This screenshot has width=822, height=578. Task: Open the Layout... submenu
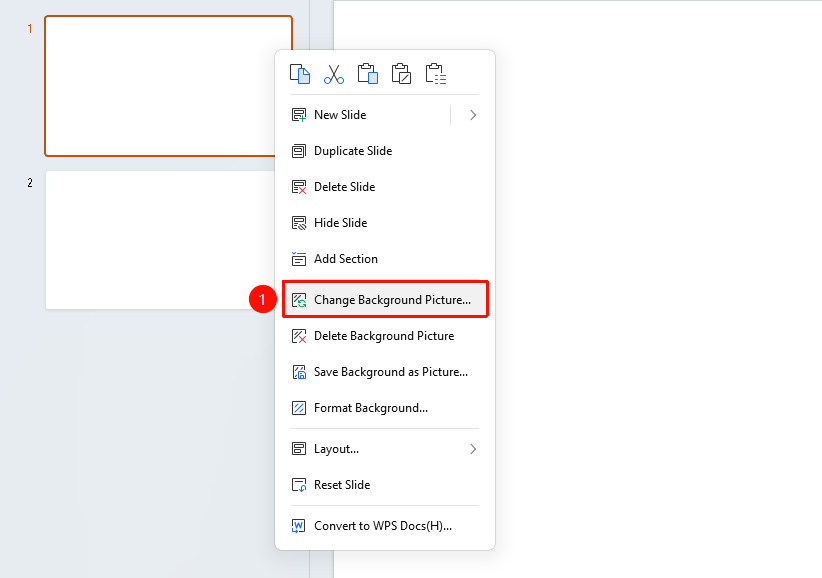pyautogui.click(x=385, y=449)
